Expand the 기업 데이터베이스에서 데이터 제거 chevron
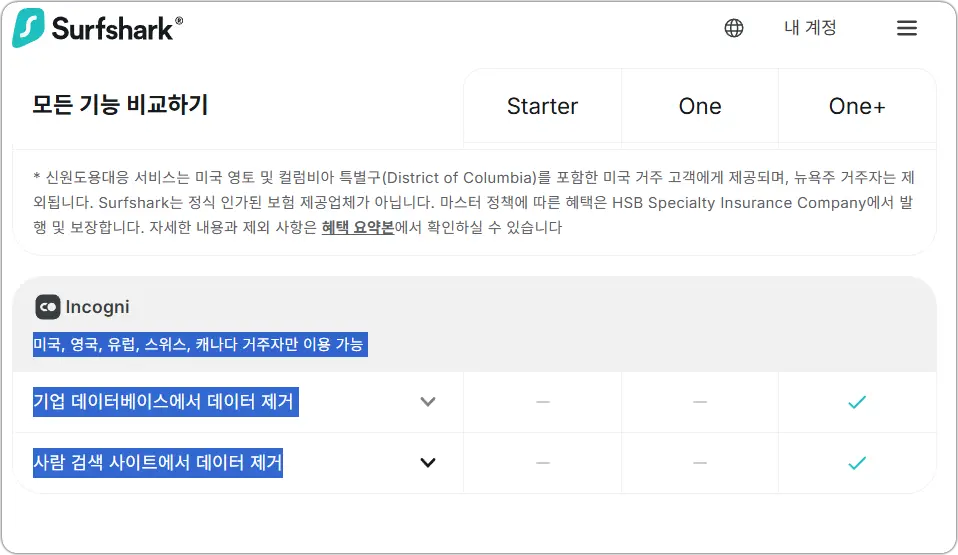Viewport: 958px width, 555px height. (x=428, y=402)
